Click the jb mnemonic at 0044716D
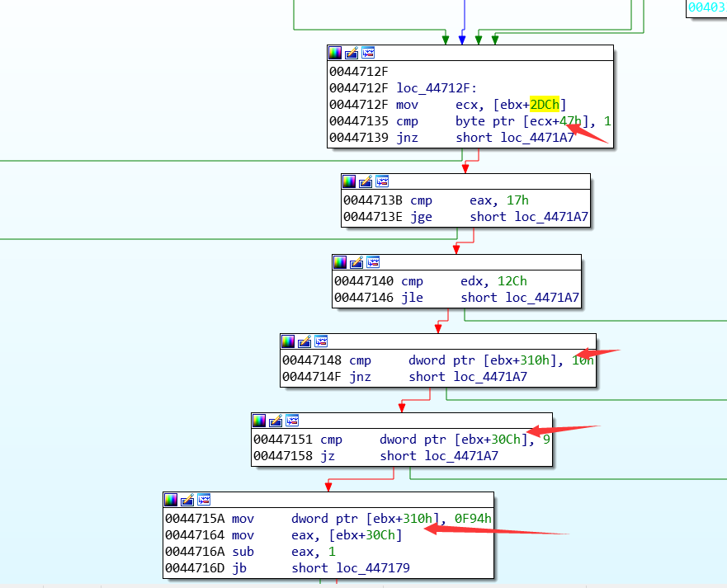Screen dimensions: 727x588 [x=239, y=568]
